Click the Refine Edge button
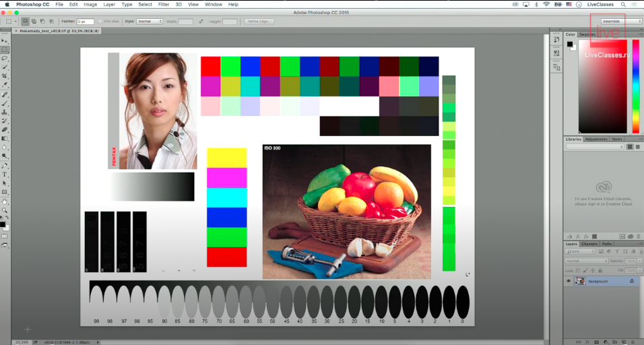 tap(259, 22)
